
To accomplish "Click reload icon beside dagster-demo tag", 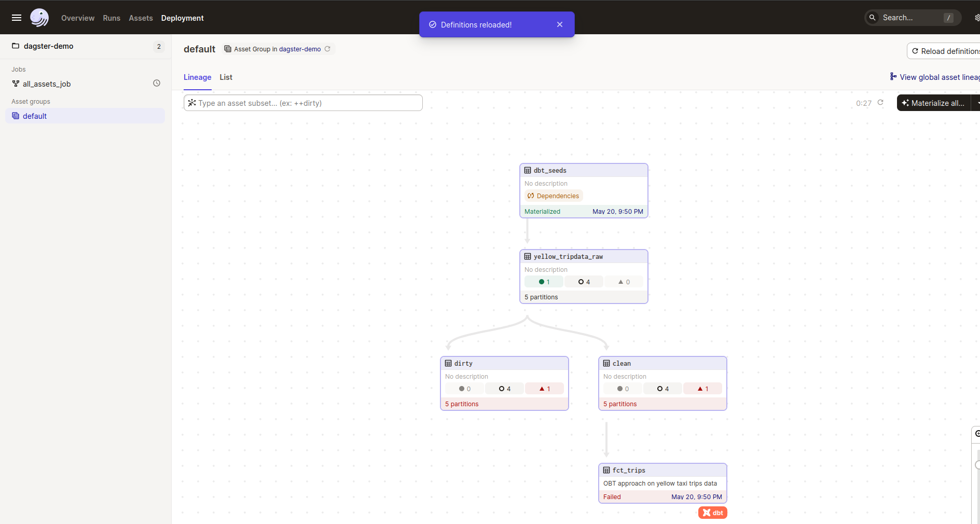I will click(327, 49).
